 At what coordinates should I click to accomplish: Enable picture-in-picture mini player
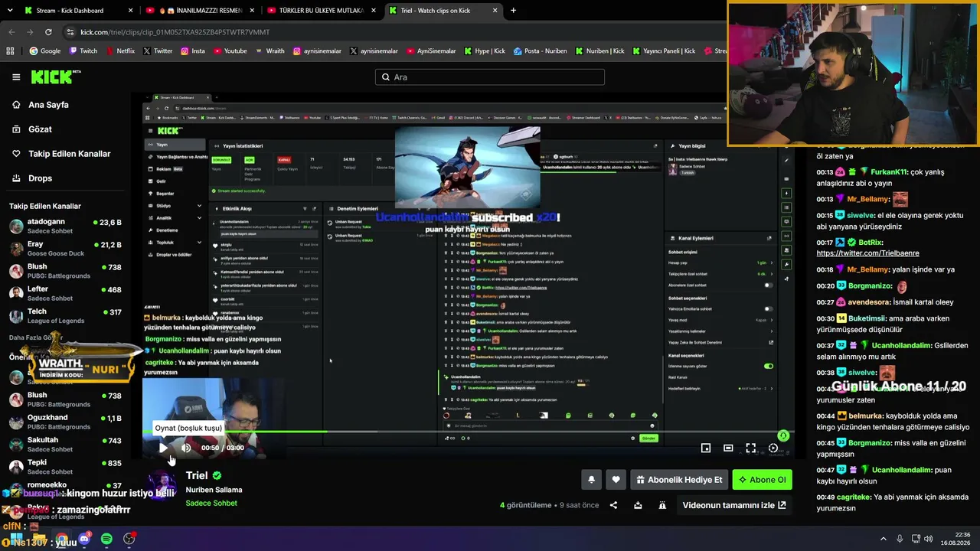pyautogui.click(x=706, y=448)
